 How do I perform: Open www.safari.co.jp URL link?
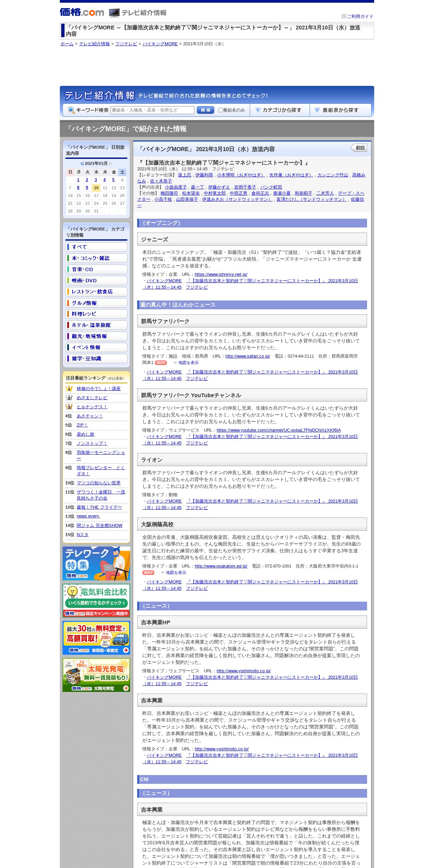247,356
